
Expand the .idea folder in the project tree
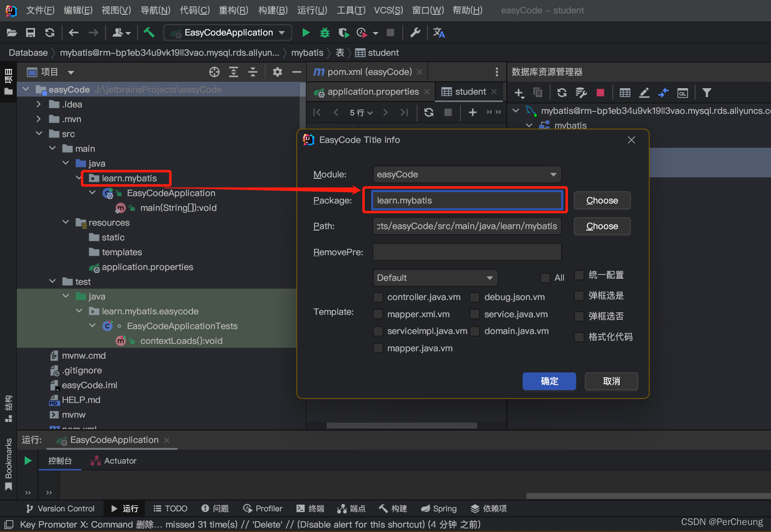(x=38, y=104)
